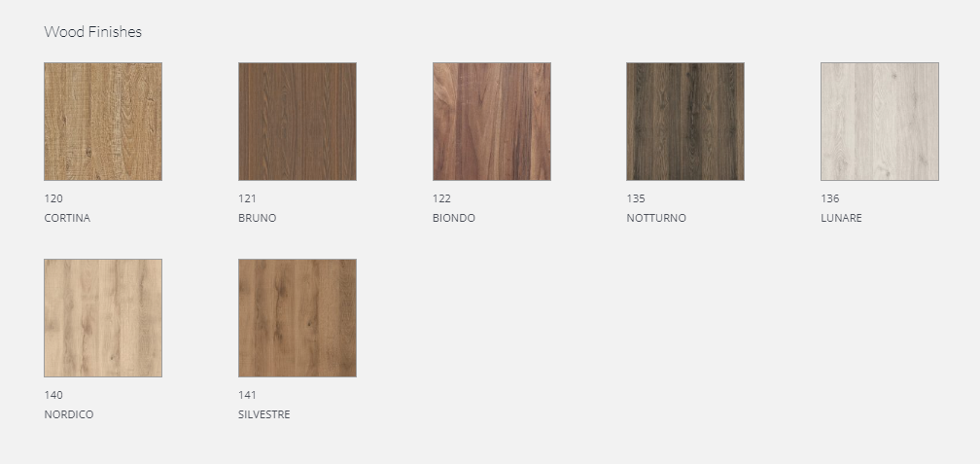Click the Wood Finishes heading
This screenshot has height=464, width=980.
coord(93,31)
